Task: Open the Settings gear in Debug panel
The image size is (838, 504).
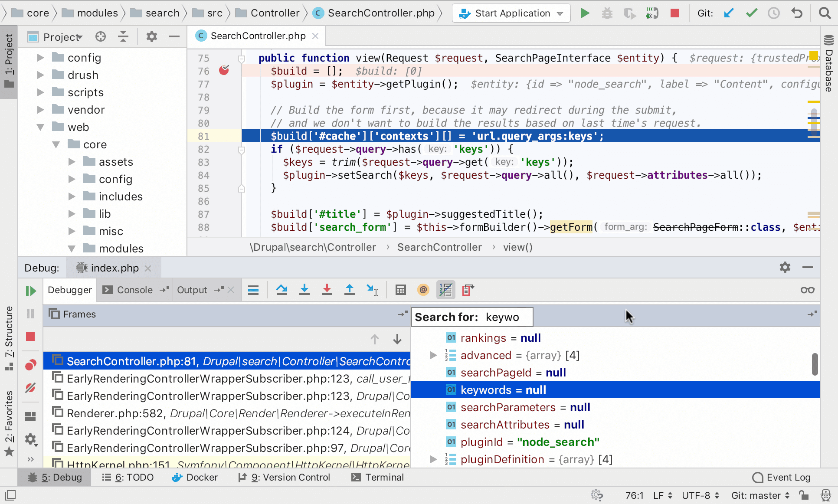Action: point(785,268)
